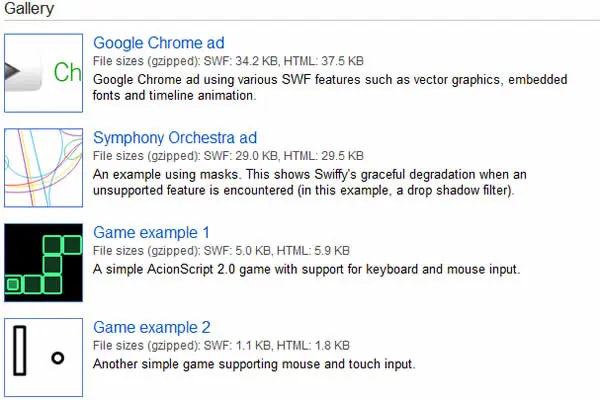The height and width of the screenshot is (400, 600).
Task: Click the file sizes line under Symphony Orchestra ad
Action: pyautogui.click(x=228, y=156)
